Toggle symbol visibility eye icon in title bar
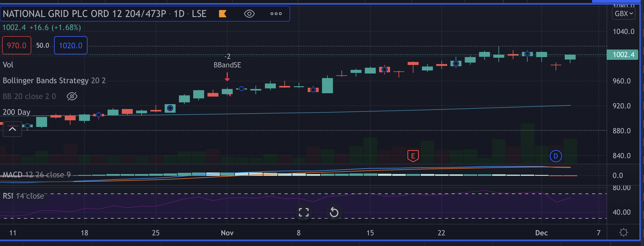The image size is (644, 246). click(x=249, y=14)
